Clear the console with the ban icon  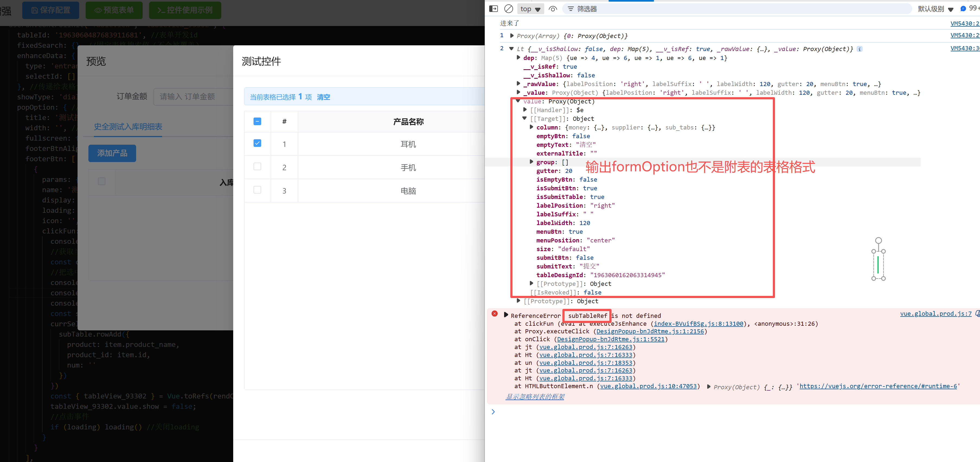[509, 9]
